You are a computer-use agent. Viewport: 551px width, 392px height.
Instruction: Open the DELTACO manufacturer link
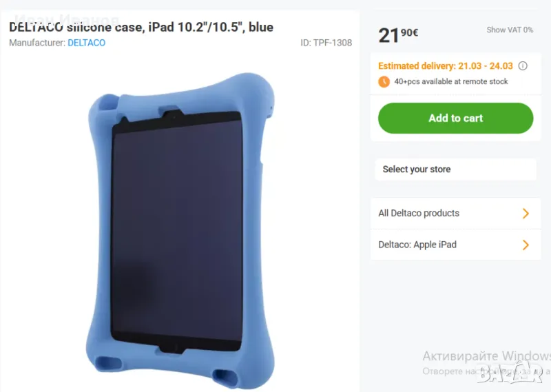pyautogui.click(x=87, y=43)
